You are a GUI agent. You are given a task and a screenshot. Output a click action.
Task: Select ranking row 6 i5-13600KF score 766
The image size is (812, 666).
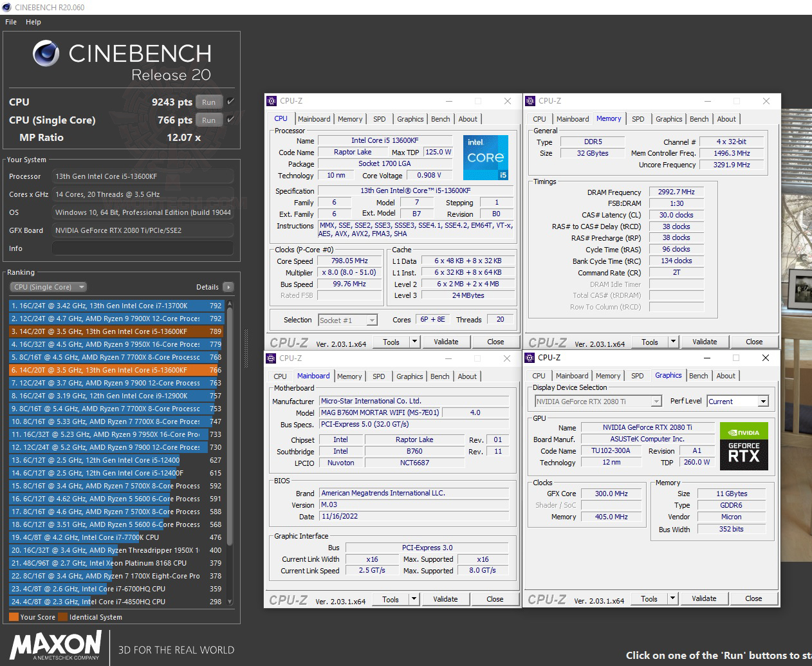click(x=116, y=370)
